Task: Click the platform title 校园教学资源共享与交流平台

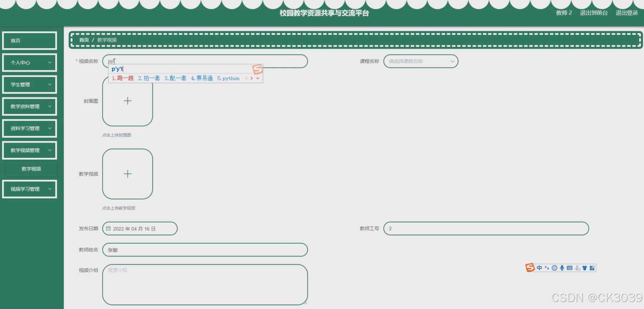Action: pos(324,13)
